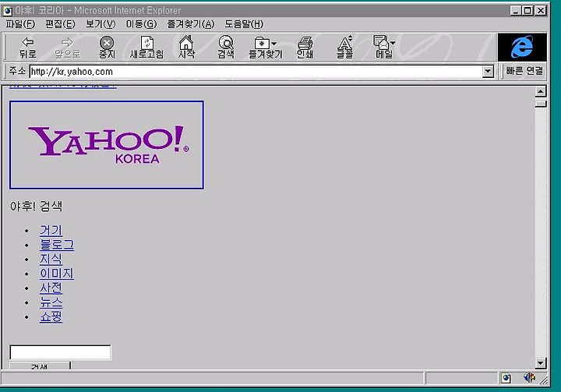Maximize the Internet Explorer window
Viewport: 561px width, 392px height.
(x=527, y=10)
